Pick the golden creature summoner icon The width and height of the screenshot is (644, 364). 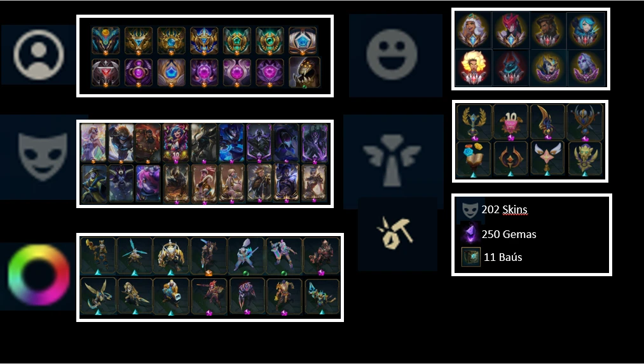pos(304,72)
